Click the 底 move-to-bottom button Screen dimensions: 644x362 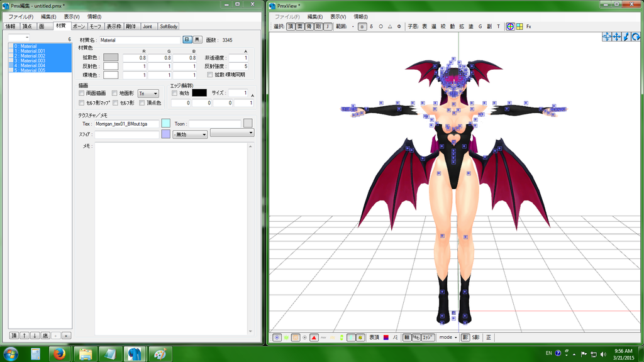45,336
